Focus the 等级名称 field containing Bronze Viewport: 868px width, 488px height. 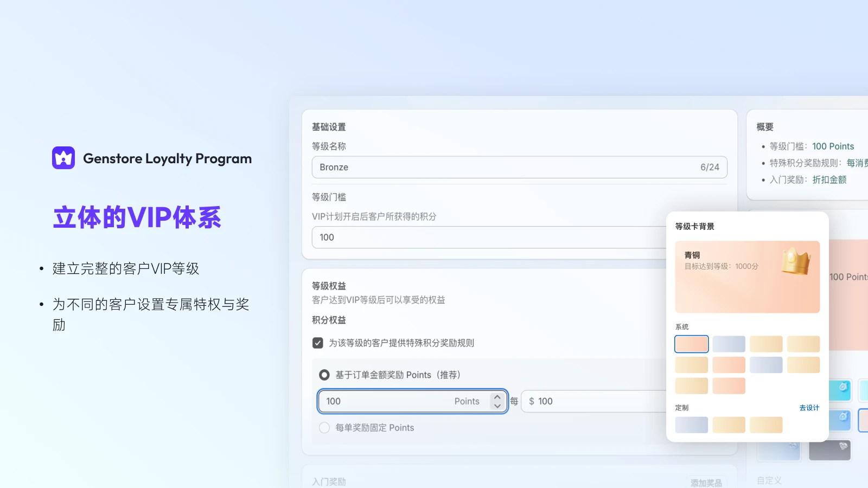point(519,167)
